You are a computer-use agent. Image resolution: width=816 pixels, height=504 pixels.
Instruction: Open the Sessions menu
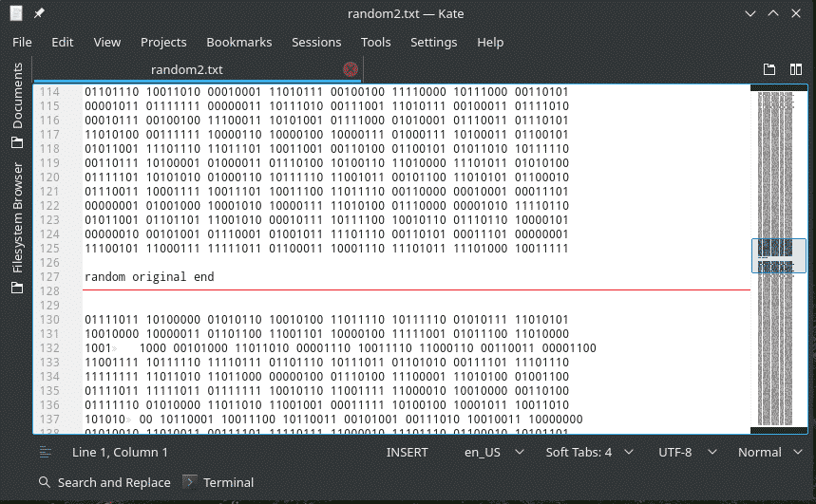tap(316, 42)
